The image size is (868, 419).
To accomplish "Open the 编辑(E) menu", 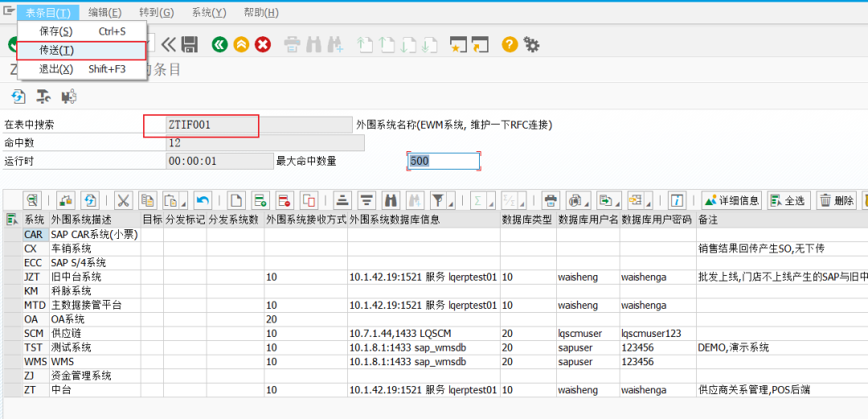I will click(x=105, y=13).
